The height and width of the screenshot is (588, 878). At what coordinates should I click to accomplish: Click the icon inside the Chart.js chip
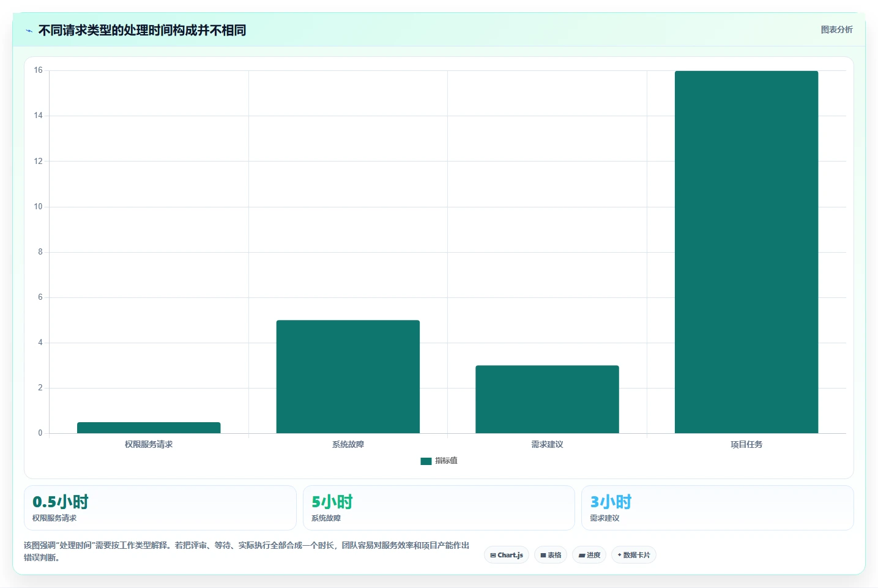493,556
